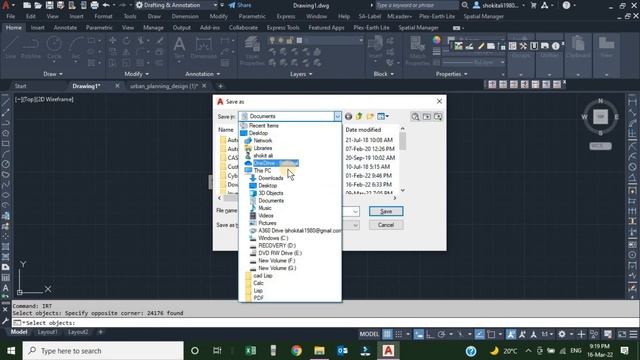
Task: Sort by Date modified column header
Action: coord(363,130)
